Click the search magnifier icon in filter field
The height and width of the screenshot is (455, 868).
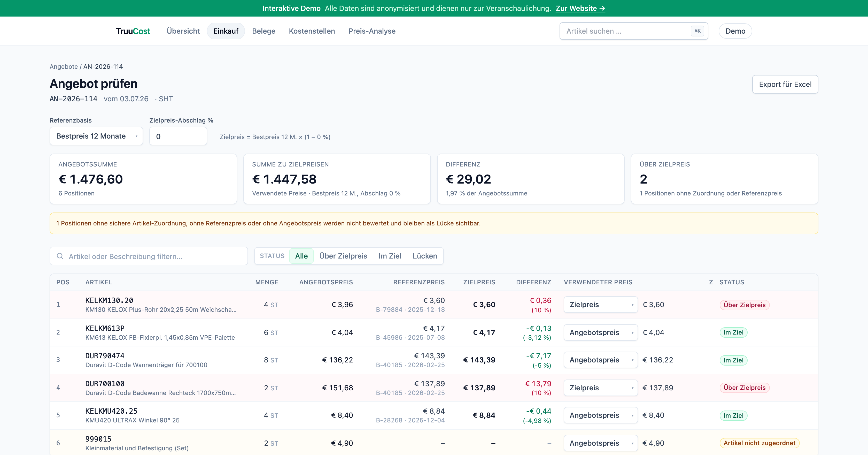pyautogui.click(x=60, y=256)
